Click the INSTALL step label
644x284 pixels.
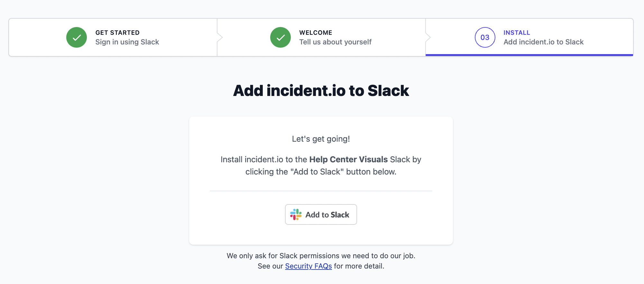[x=517, y=33]
